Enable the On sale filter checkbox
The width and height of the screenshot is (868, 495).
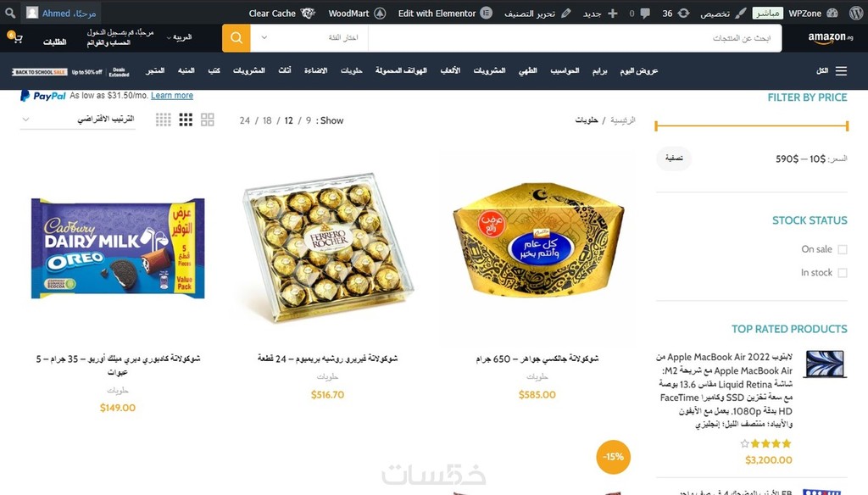[843, 250]
